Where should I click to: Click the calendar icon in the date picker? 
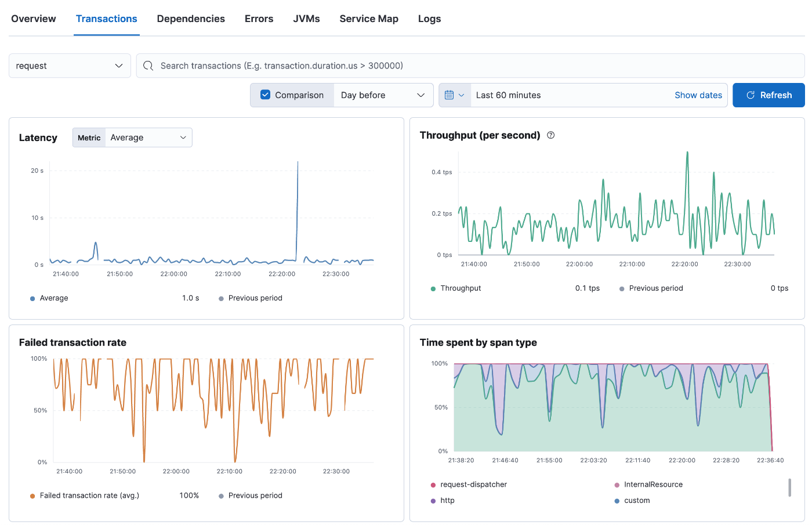click(449, 95)
